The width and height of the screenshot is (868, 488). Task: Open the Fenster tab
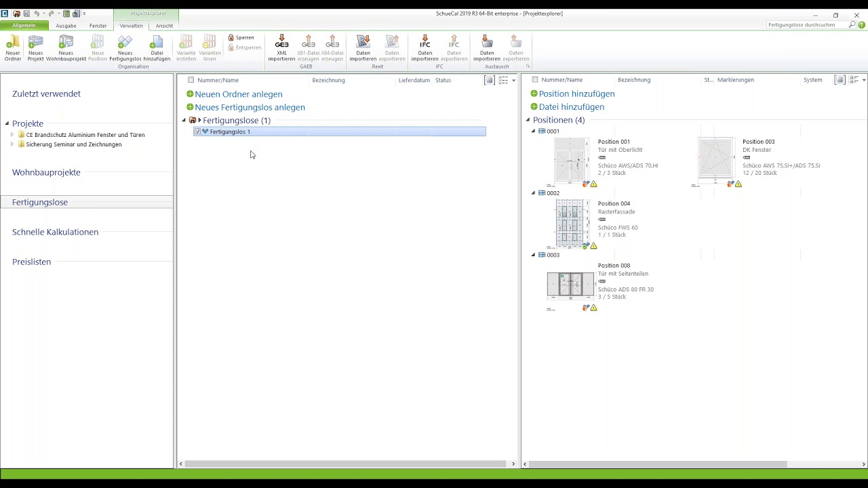[98, 26]
